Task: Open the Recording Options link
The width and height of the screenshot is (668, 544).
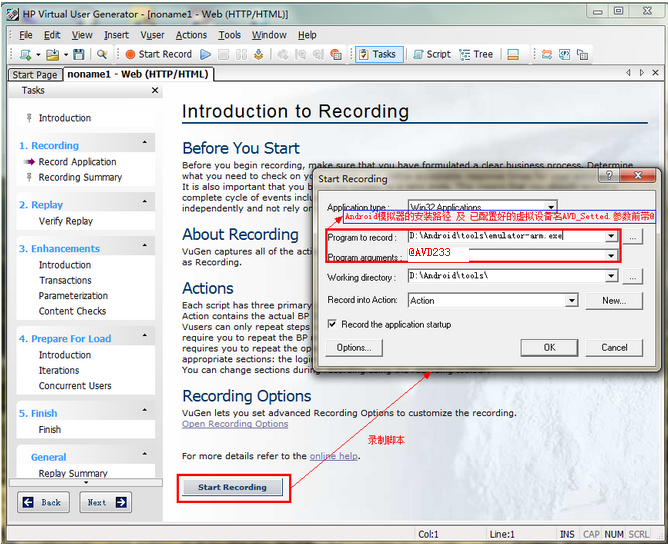Action: click(x=235, y=424)
